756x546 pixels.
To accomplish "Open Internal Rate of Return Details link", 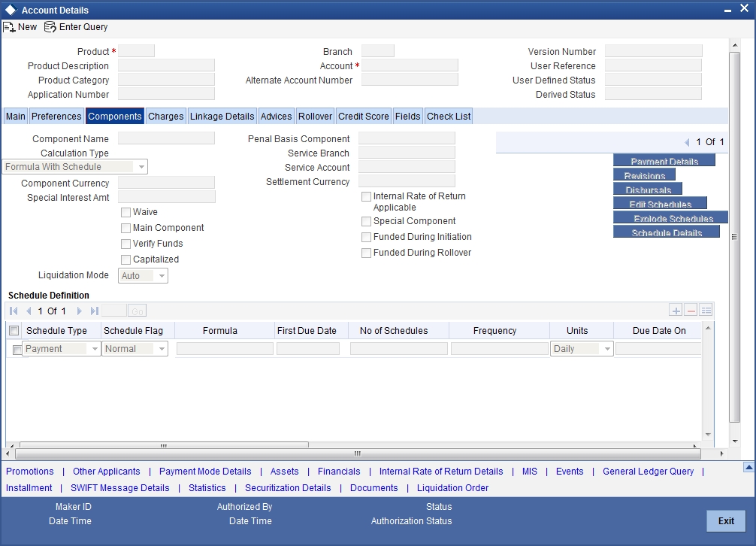I will (x=441, y=472).
